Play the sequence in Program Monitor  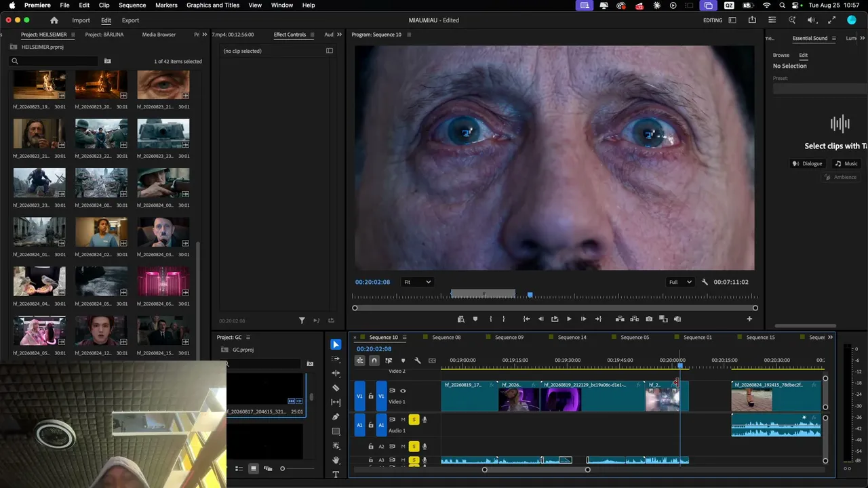[x=569, y=319]
